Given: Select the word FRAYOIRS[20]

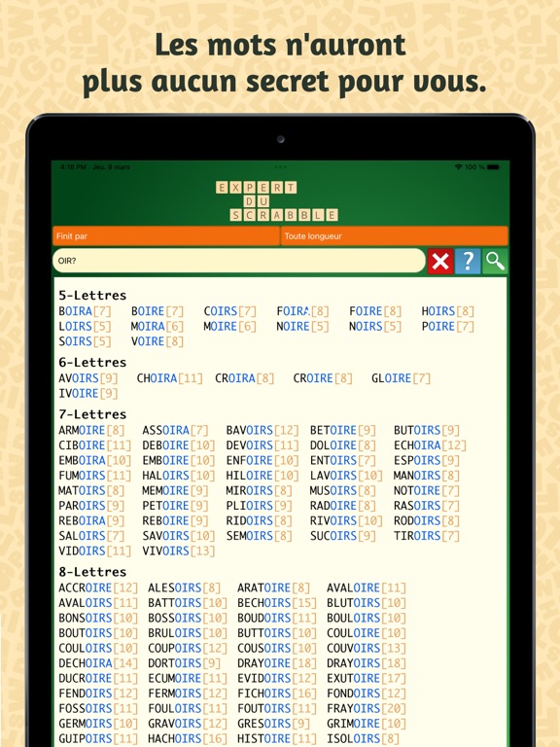Looking at the screenshot, I should point(367,708).
